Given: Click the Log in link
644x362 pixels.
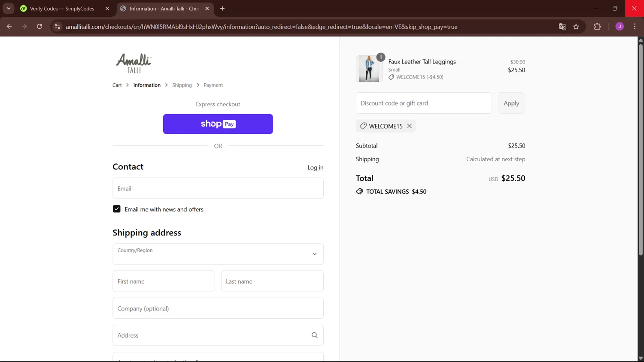Looking at the screenshot, I should 316,168.
